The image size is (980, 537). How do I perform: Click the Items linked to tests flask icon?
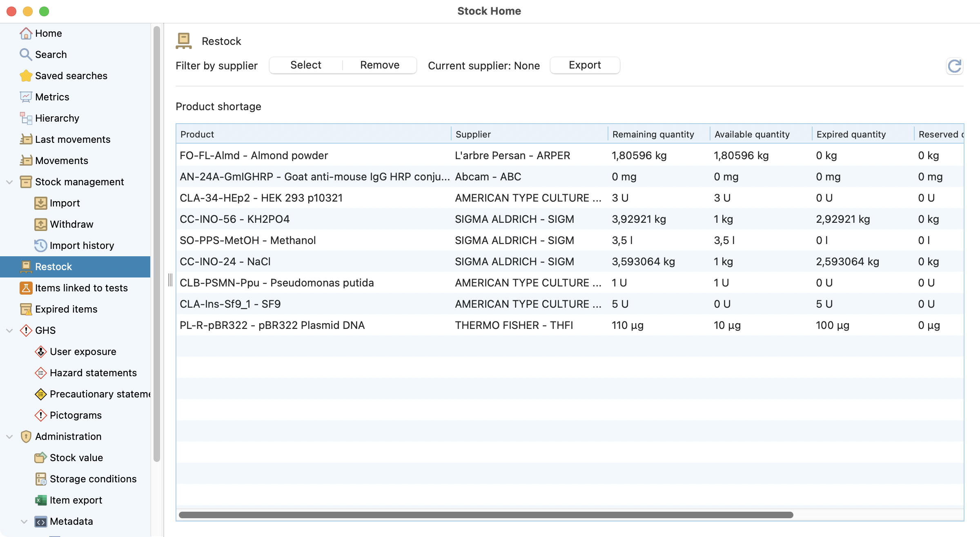coord(26,288)
